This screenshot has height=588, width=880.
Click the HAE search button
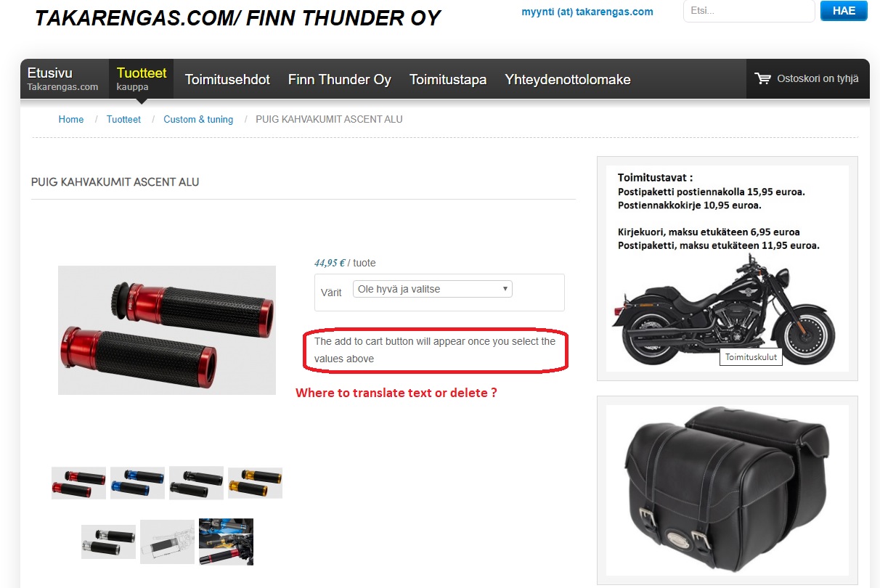pos(844,11)
